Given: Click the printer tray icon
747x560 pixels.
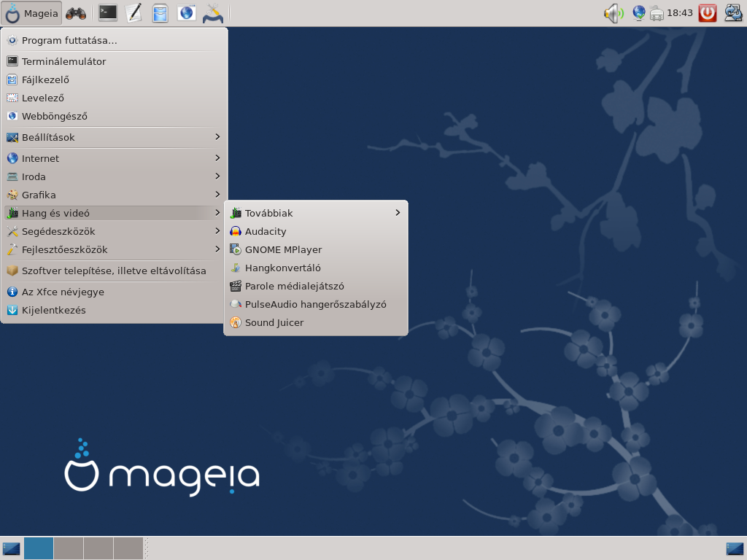Looking at the screenshot, I should [657, 13].
